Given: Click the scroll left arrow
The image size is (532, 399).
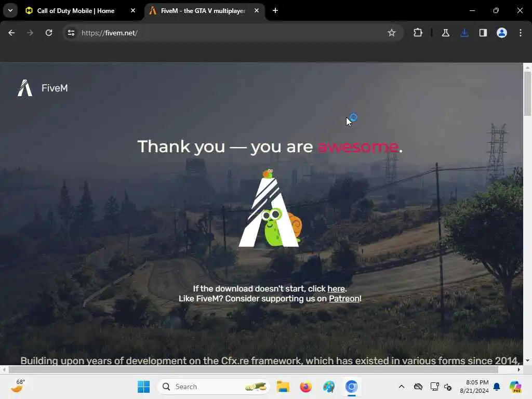Looking at the screenshot, I should 4,369.
